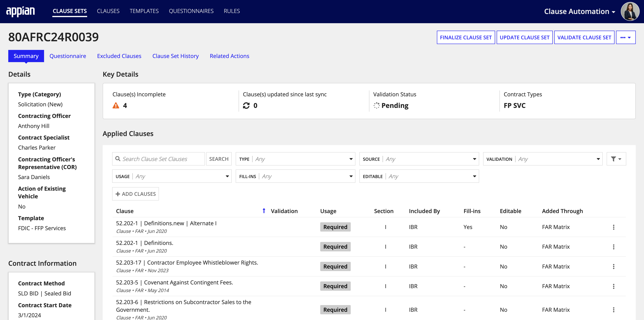
Task: Click 'FDIC - FFP Services' template value
Action: tap(42, 228)
